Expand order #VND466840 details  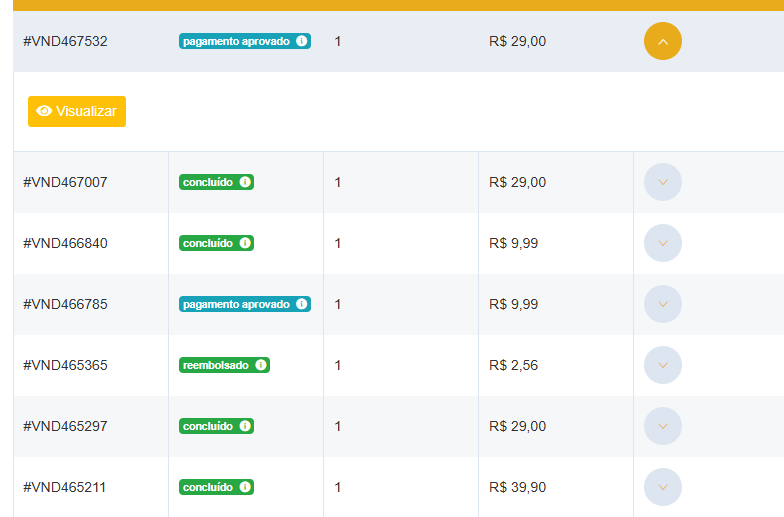coord(662,243)
